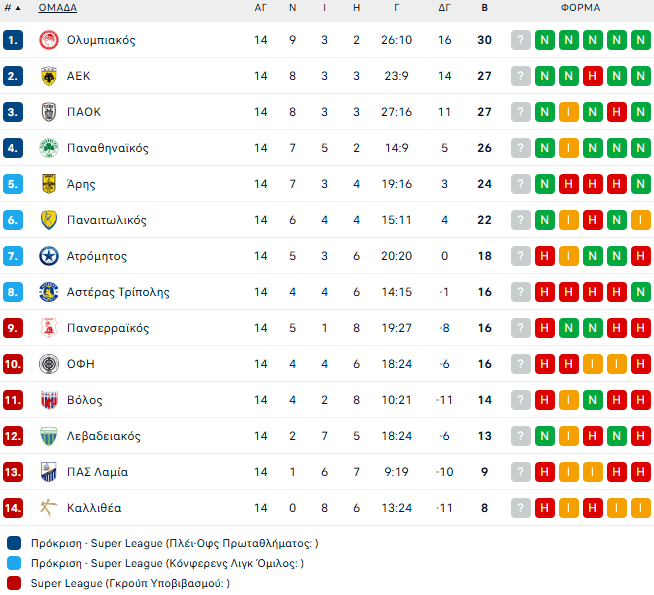Click the ΔΓ goal difference header
The width and height of the screenshot is (654, 595).
tap(445, 8)
